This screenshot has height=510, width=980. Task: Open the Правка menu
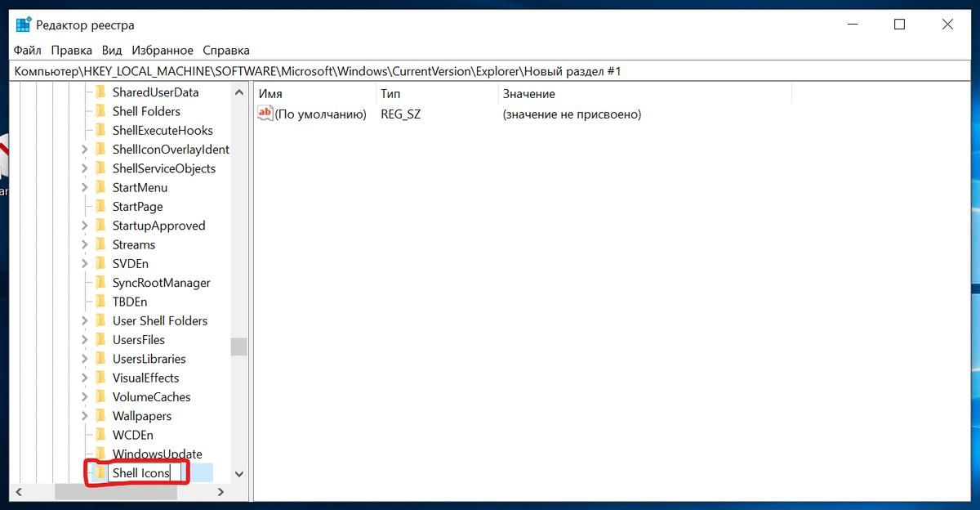point(71,51)
